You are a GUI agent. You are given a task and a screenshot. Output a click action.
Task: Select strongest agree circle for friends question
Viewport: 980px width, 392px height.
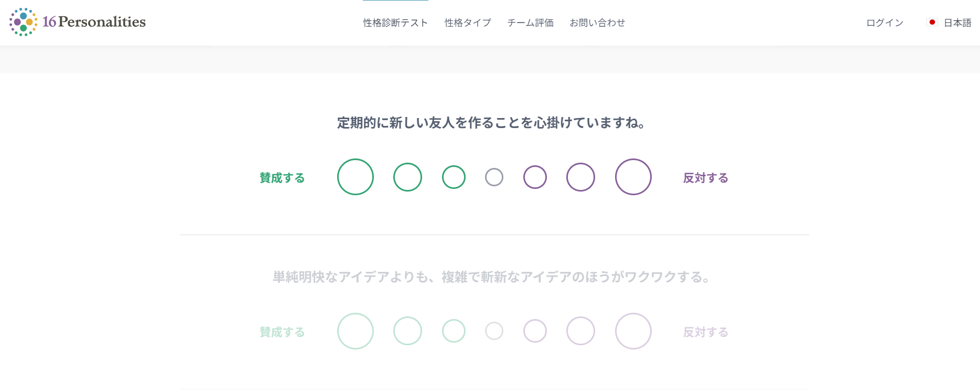point(356,177)
